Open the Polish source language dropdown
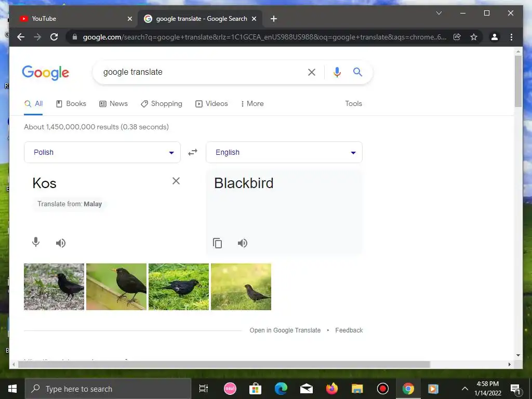 pyautogui.click(x=102, y=152)
